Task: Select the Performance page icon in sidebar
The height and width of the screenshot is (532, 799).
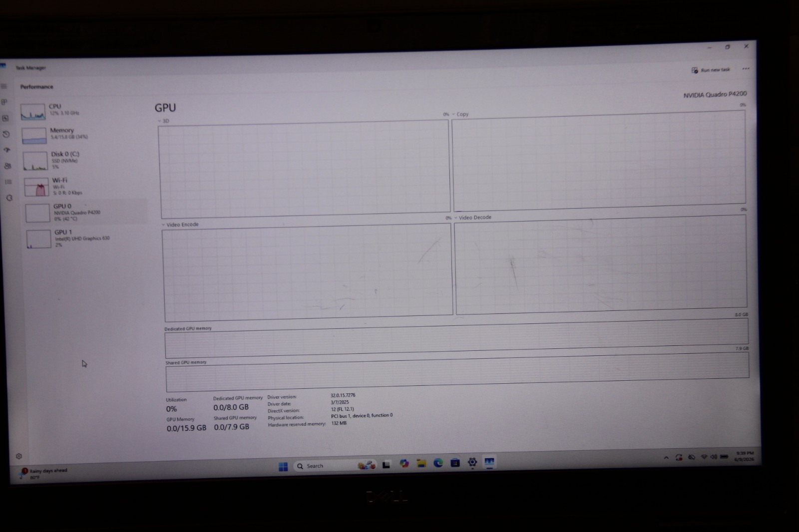Action: pos(5,118)
